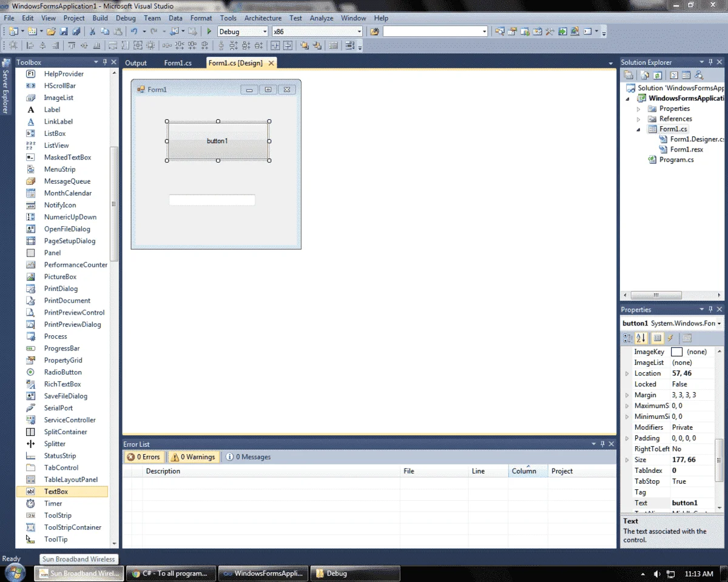Click Align Lefts icon in layout toolbar

pos(30,45)
